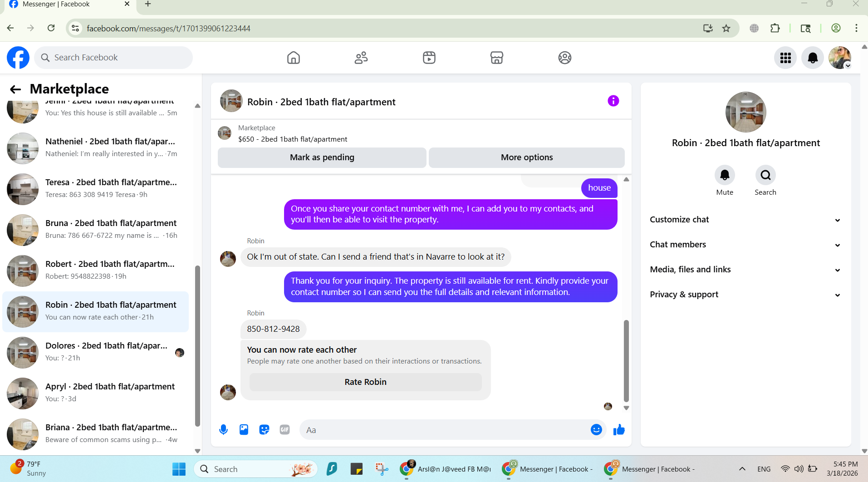Image resolution: width=868 pixels, height=482 pixels.
Task: Open the Messenger | Facebook browser tab
Action: (x=68, y=5)
